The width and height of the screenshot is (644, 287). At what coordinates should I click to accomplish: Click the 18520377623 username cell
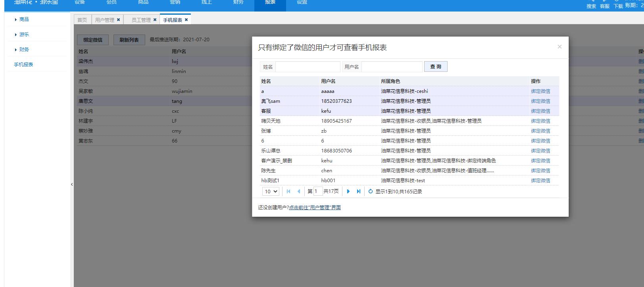[x=336, y=101]
